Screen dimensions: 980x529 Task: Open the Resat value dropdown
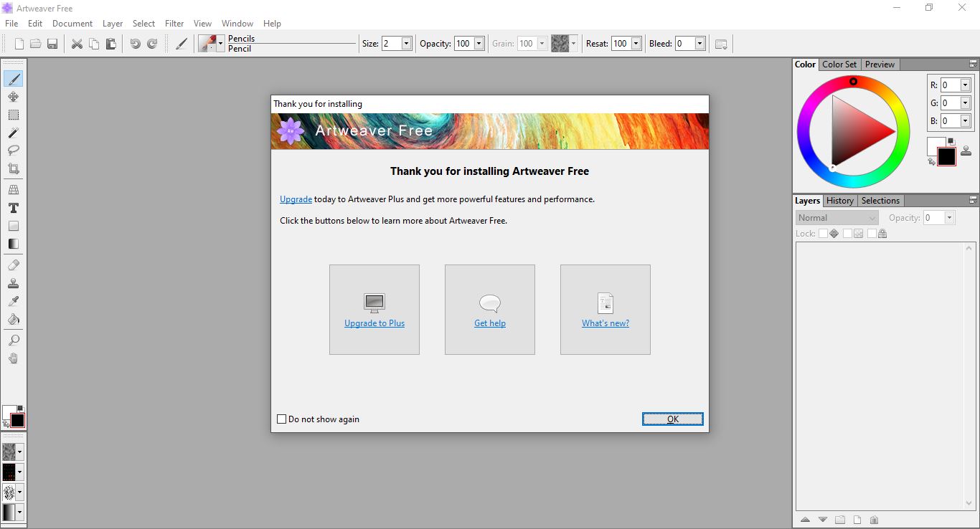(x=636, y=44)
